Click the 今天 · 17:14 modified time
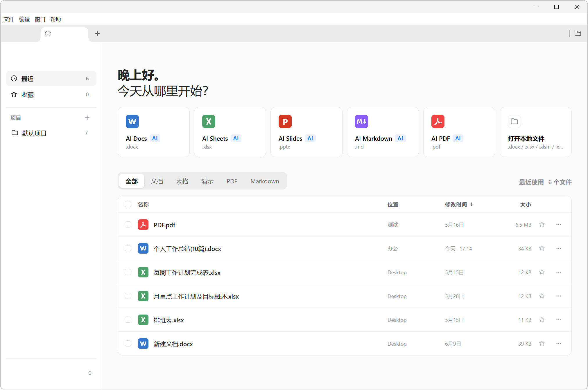588x390 pixels. (458, 249)
